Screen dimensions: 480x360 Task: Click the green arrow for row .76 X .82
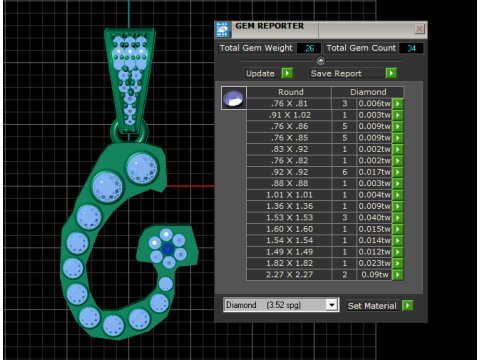point(398,160)
